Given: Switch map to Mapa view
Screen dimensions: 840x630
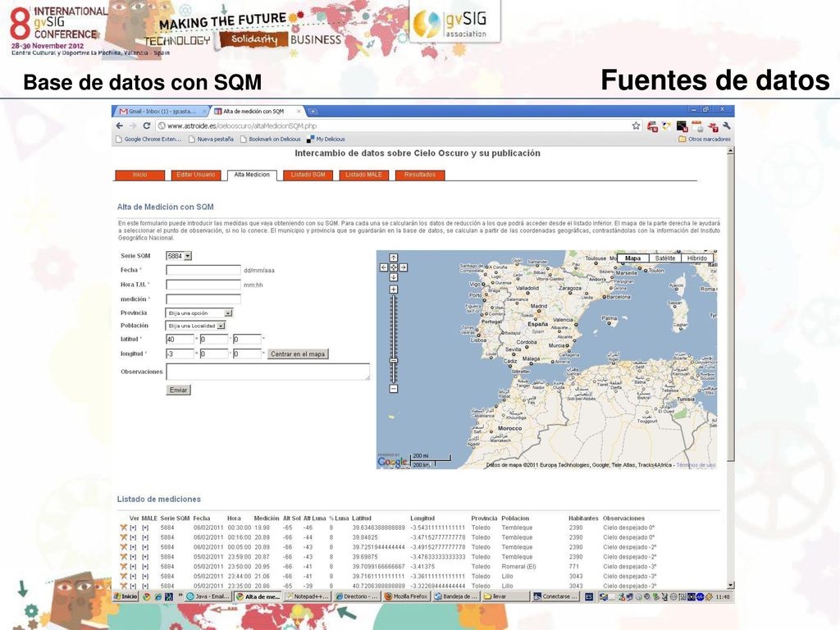Looking at the screenshot, I should point(632,258).
